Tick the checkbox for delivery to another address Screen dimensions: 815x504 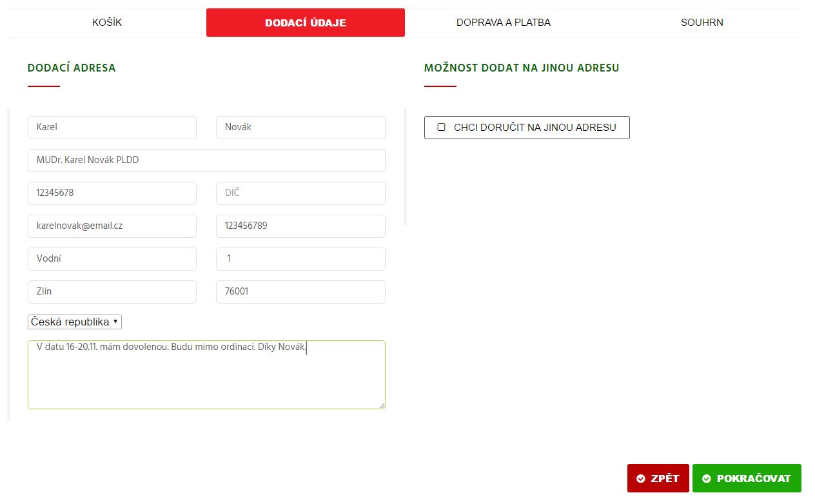click(x=442, y=127)
